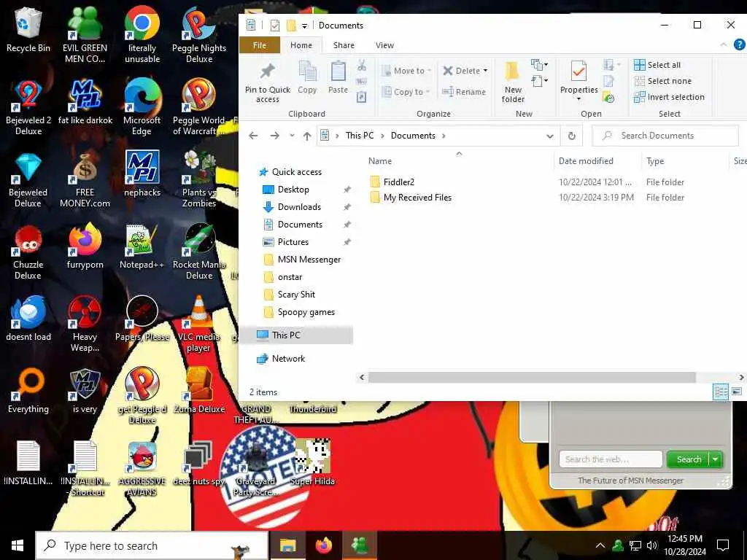Switch to the Share ribbon tab

coord(344,45)
